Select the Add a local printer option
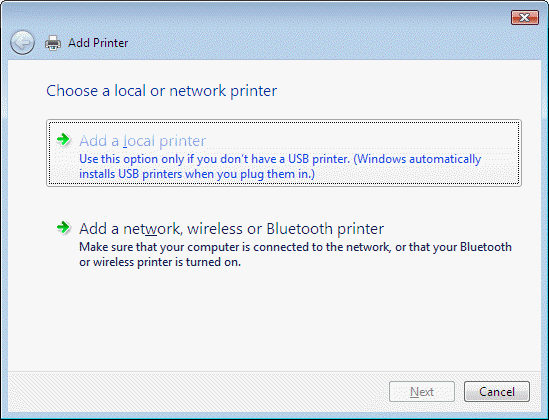 284,153
